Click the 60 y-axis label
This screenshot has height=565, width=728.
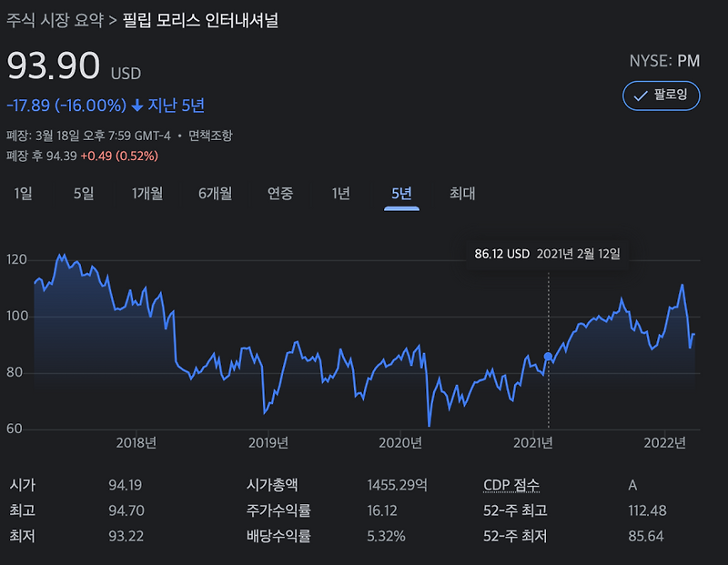tap(15, 429)
